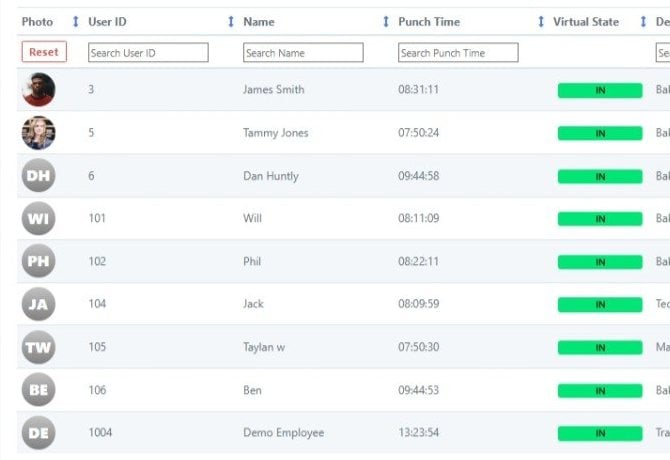Click user ID 6 in Dan Huntly's row
Screen dimensions: 670x460
[x=91, y=176]
